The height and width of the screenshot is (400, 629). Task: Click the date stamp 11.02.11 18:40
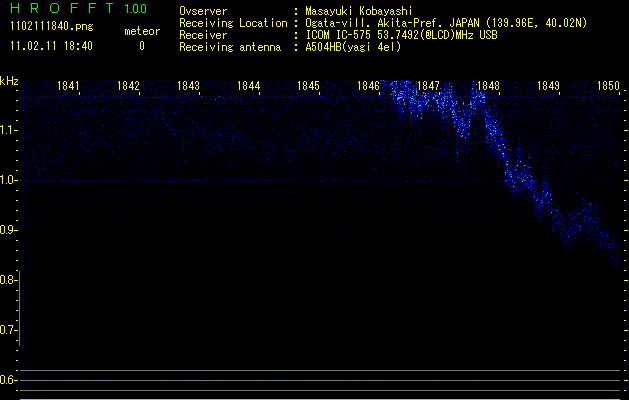coord(52,46)
